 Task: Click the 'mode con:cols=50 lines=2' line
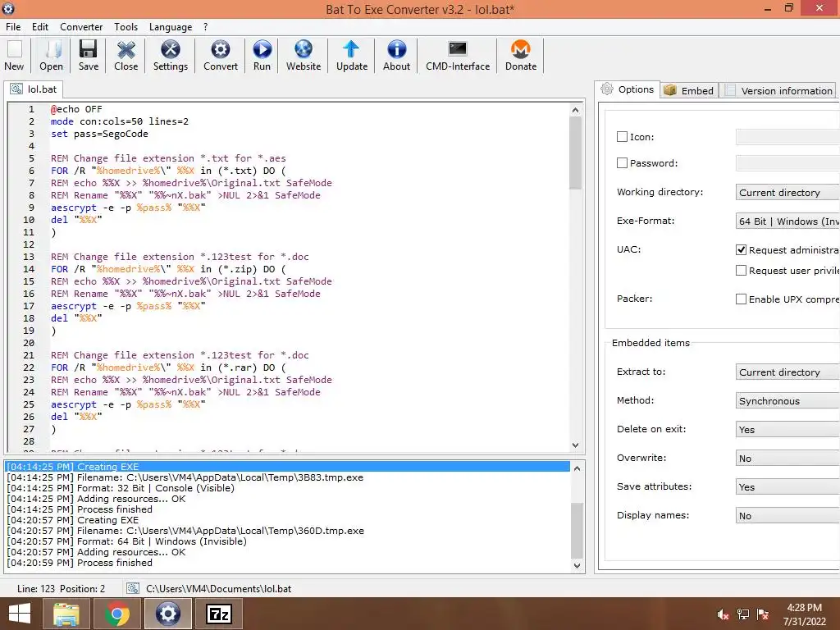click(120, 121)
